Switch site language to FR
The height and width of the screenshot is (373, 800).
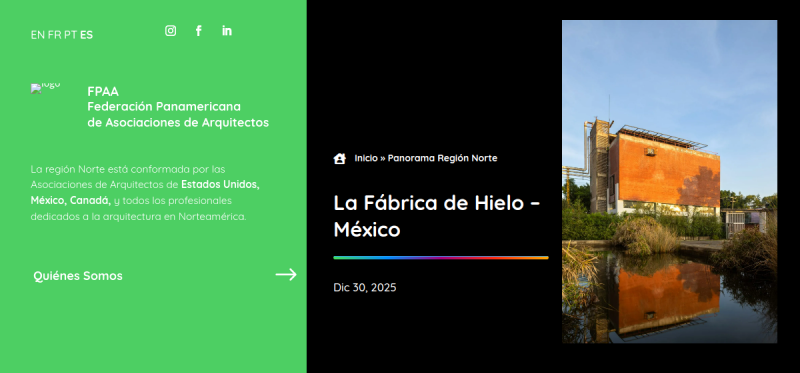55,35
